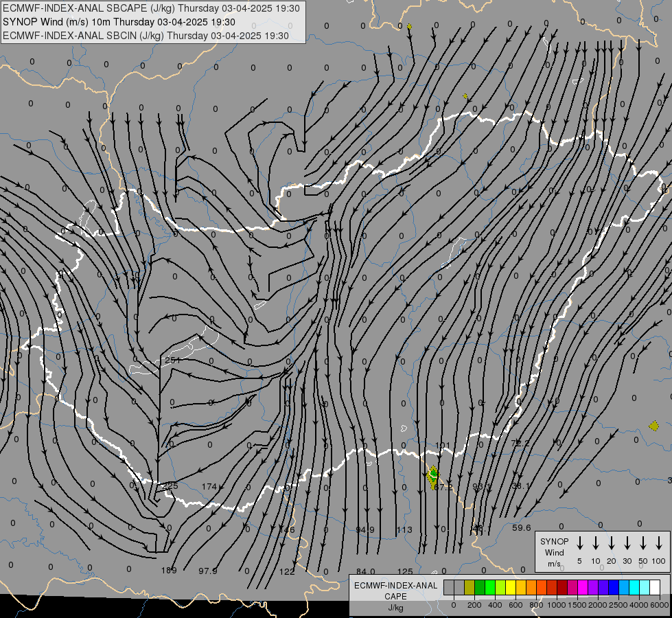The image size is (672, 618).
Task: Pick the white swatch at legend's end
Action: coord(656,587)
